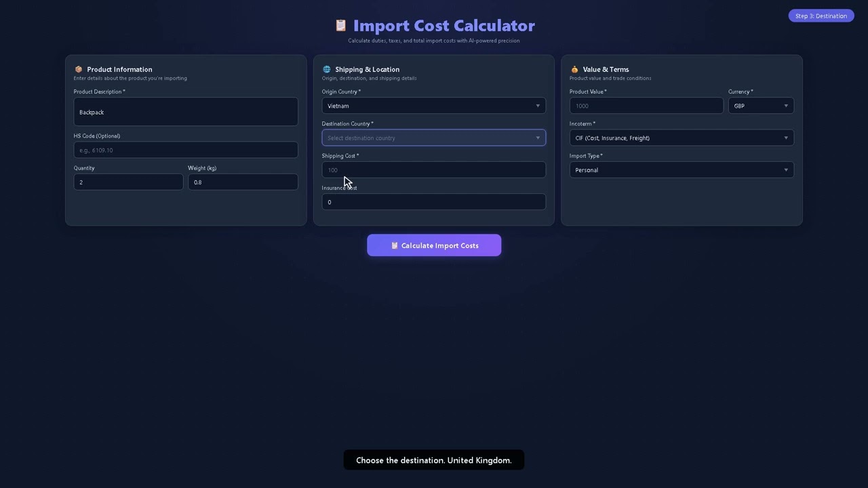Change the Import Type dropdown from Personal
The height and width of the screenshot is (488, 868).
(x=682, y=170)
